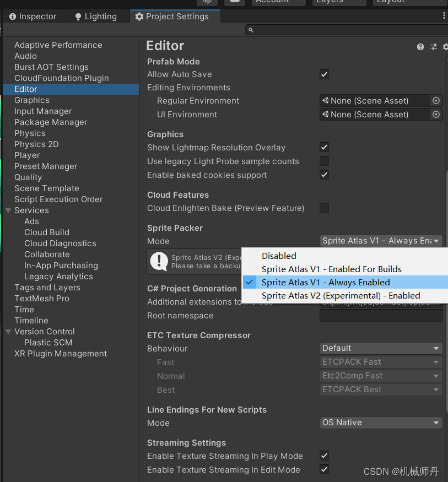Click the Root namespace input field

(381, 316)
